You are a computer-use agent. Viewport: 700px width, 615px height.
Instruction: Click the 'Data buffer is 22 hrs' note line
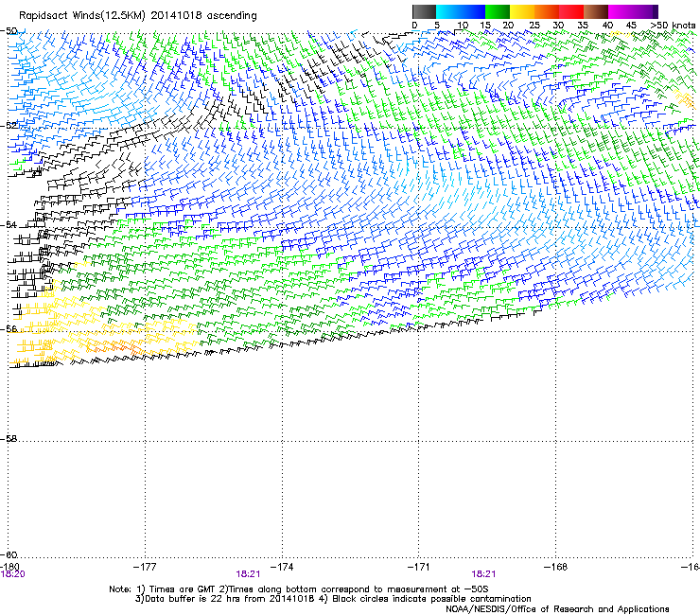[x=333, y=599]
